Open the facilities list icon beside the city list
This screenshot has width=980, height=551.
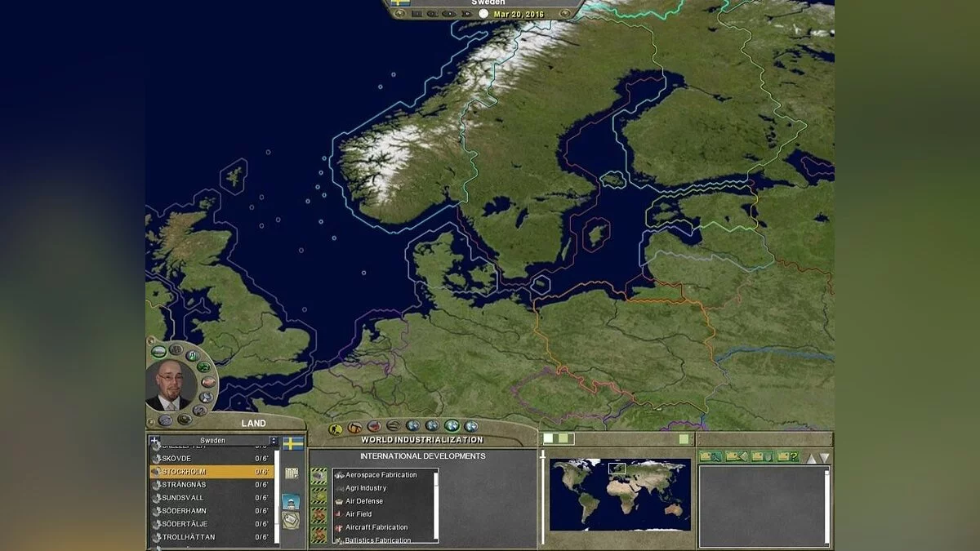point(292,473)
